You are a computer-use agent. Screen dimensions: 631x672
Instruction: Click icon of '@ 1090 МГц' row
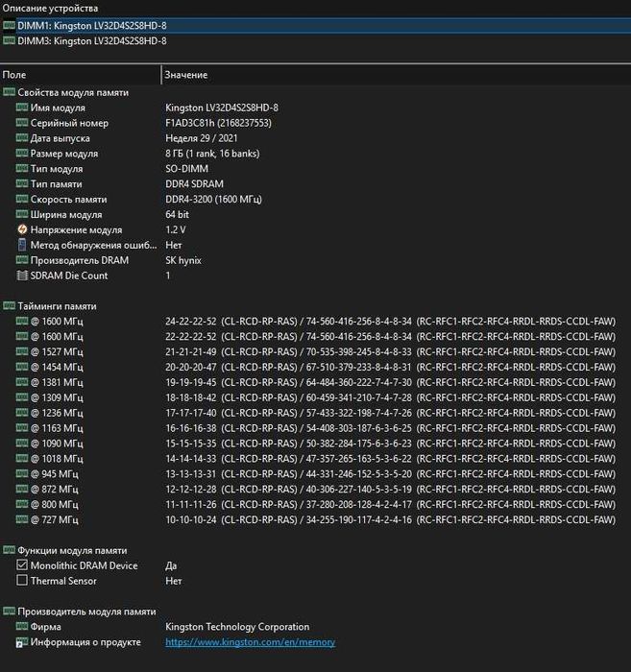[x=22, y=443]
